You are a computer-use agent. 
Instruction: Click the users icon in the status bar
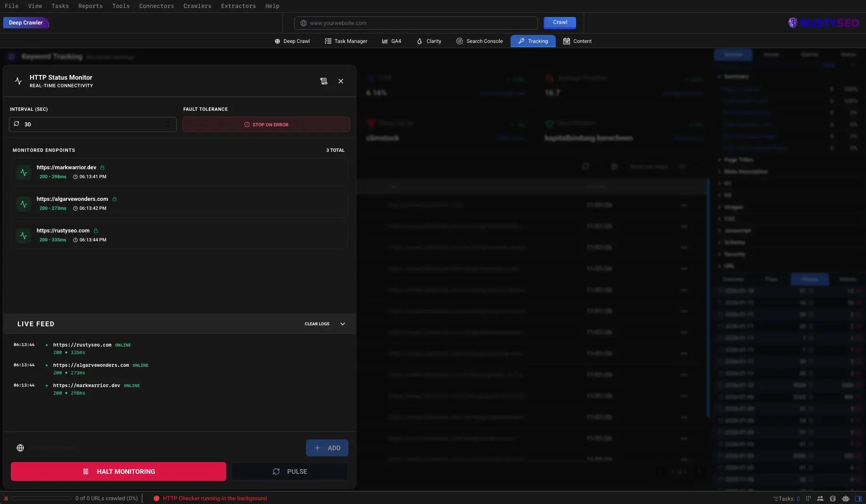tap(820, 498)
